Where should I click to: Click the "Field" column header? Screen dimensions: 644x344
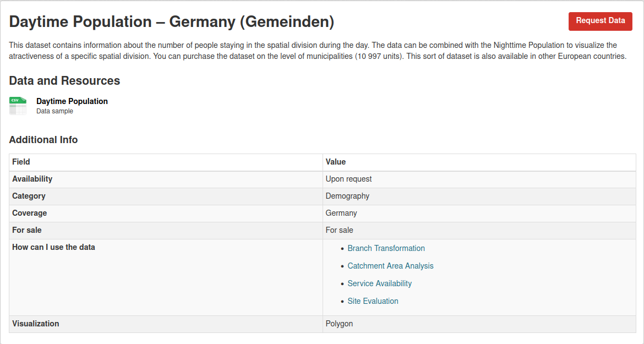tap(21, 162)
